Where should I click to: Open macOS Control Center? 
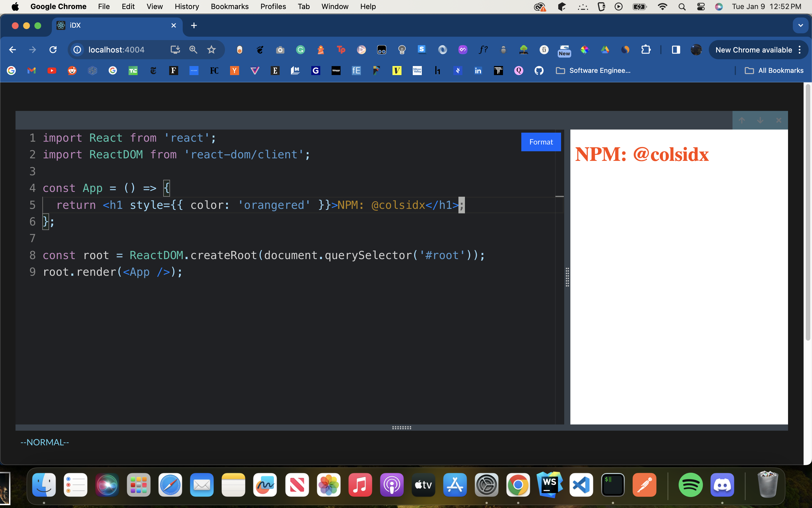pos(701,6)
